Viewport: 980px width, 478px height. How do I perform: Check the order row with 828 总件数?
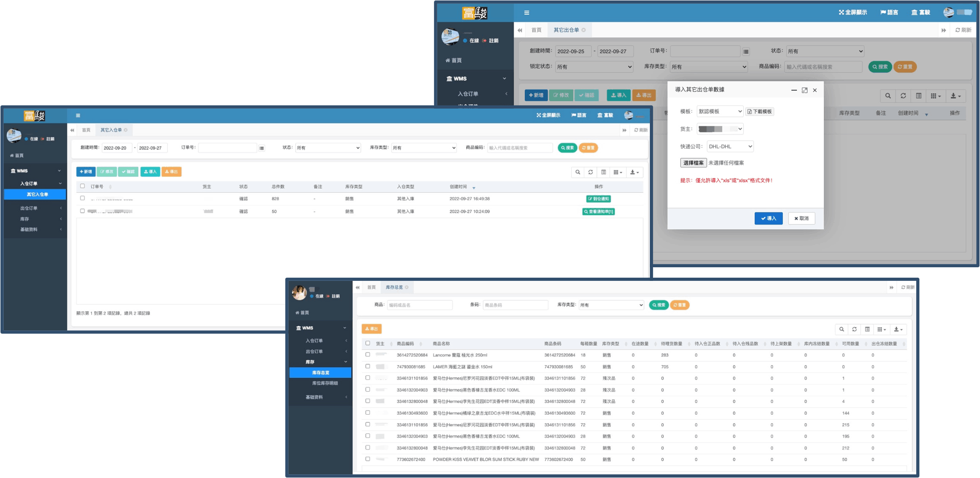tap(82, 198)
